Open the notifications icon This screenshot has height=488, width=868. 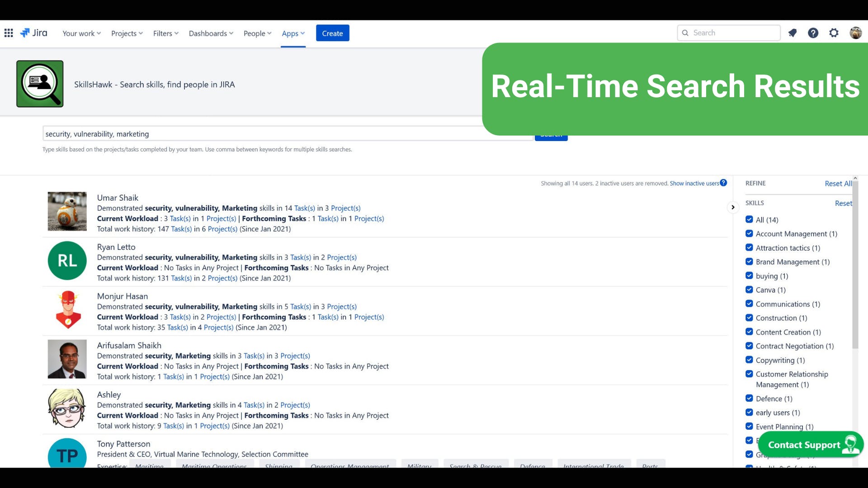pos(792,33)
